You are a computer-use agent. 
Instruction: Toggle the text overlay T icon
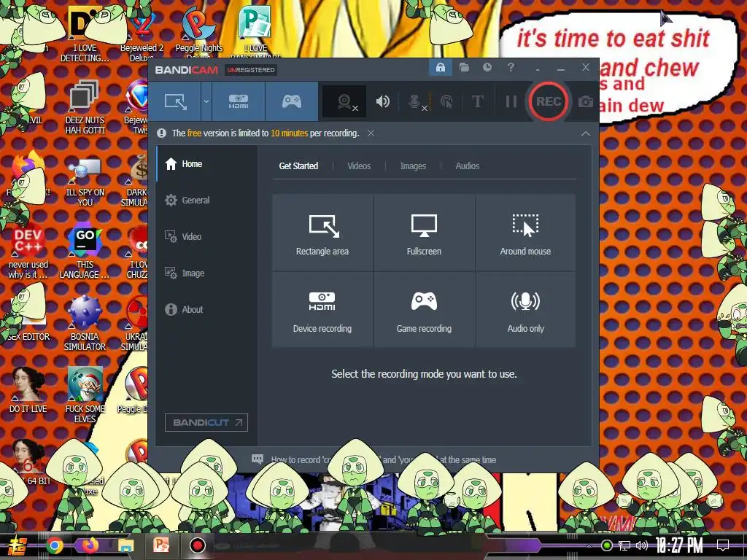click(x=477, y=101)
